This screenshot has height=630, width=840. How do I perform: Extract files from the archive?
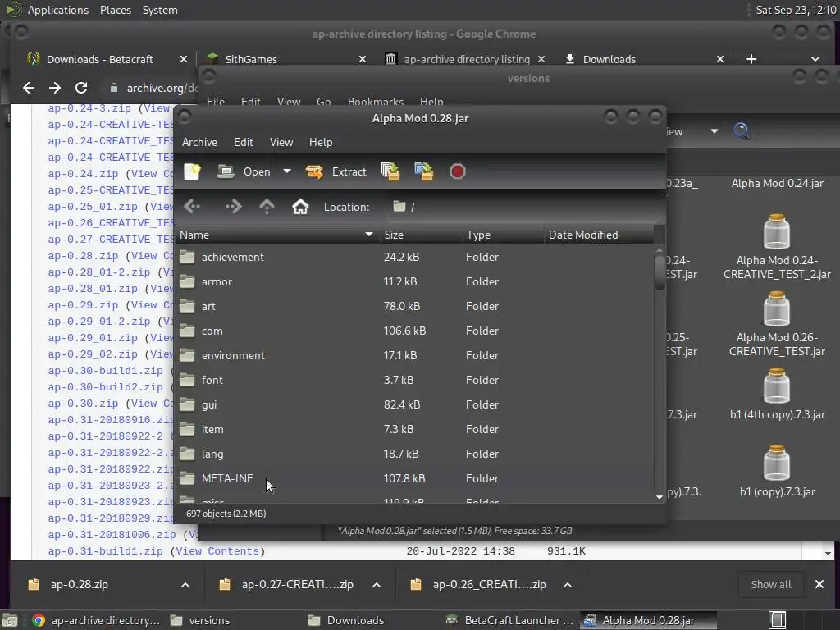336,171
